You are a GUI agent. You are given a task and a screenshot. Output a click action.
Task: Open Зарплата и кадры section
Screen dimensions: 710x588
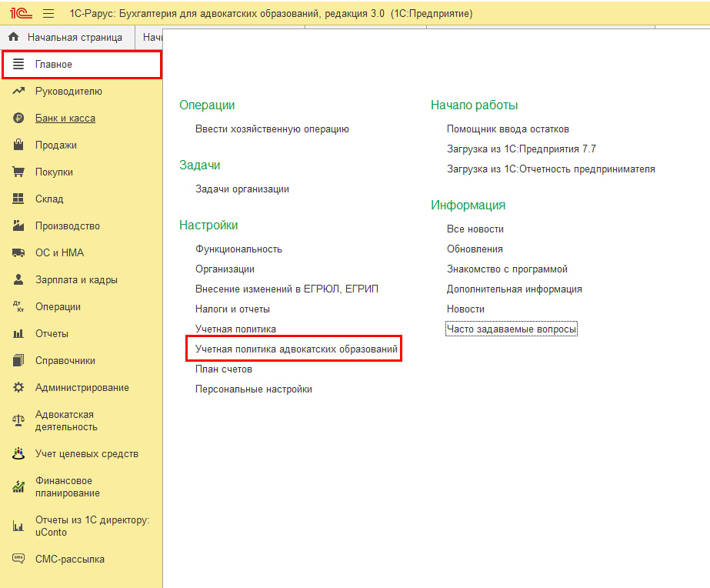click(x=76, y=280)
